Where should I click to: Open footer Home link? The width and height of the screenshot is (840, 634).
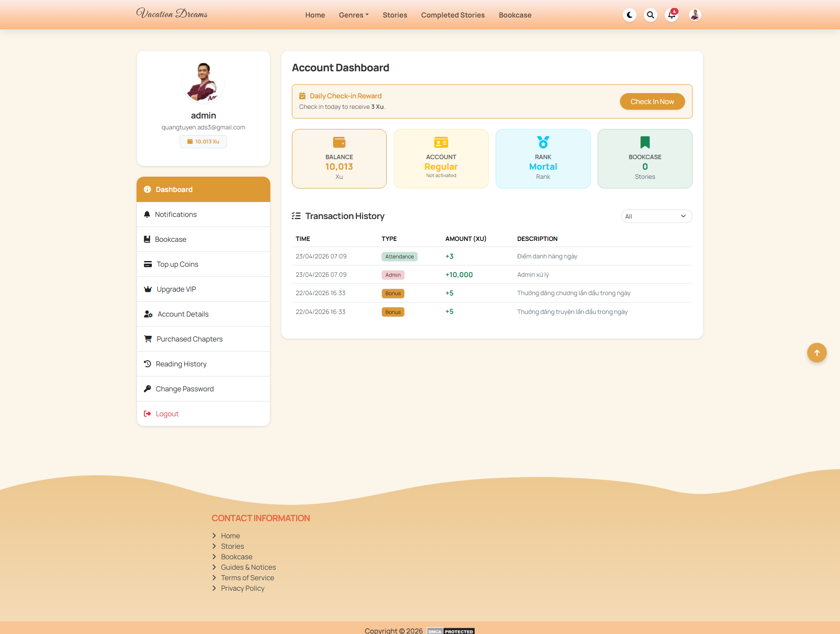230,536
